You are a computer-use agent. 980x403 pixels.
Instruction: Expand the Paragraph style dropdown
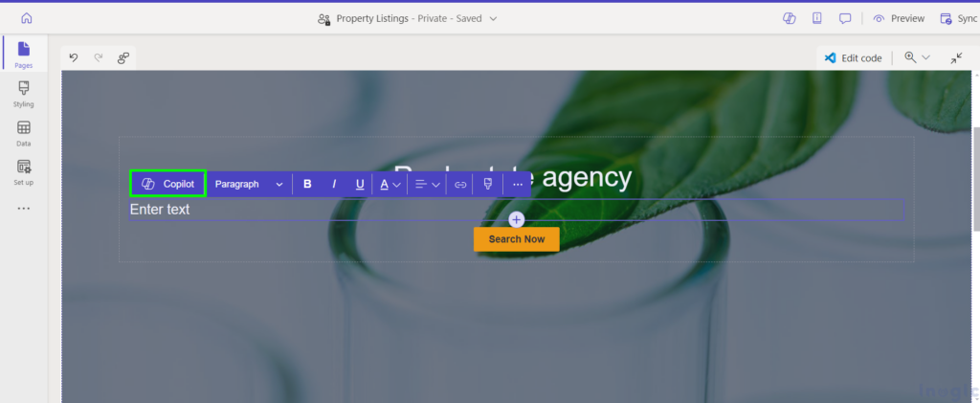249,185
